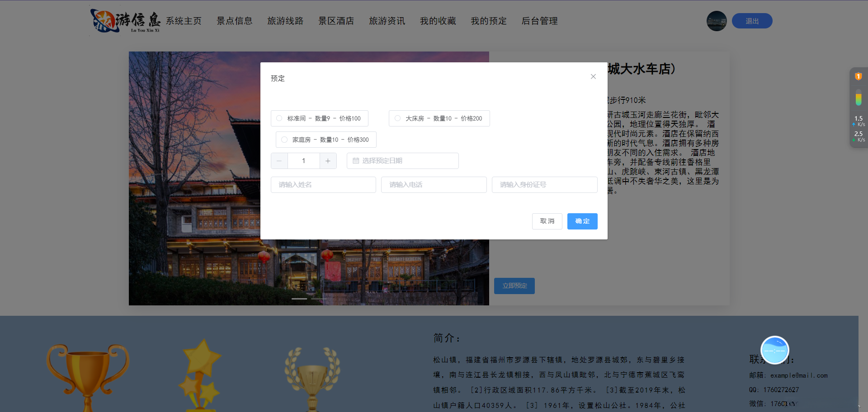Image resolution: width=868 pixels, height=412 pixels.
Task: Confirm the booking with 确定 button
Action: click(x=582, y=221)
